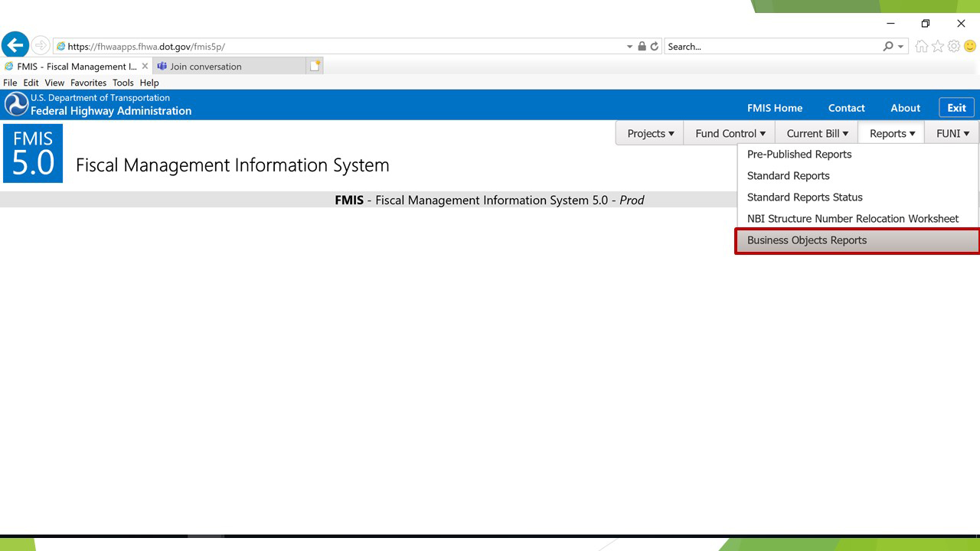Open the Help menu
The width and height of the screenshot is (980, 551).
coord(149,83)
